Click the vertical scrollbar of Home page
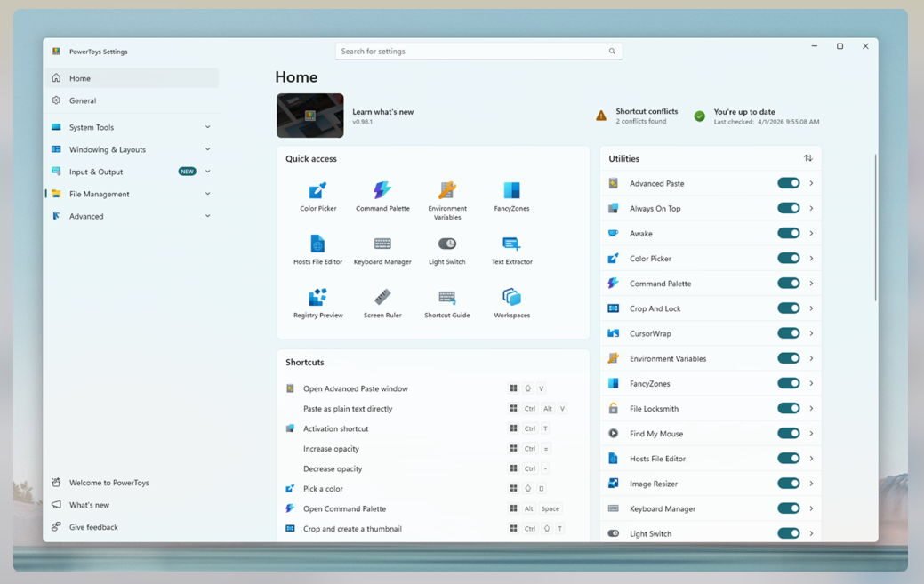924x584 pixels. click(875, 227)
